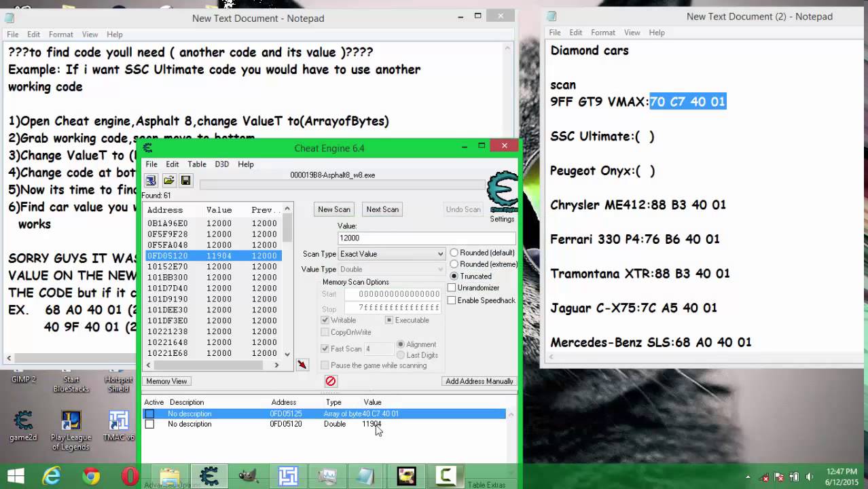Enable the Unrandomizer checkbox

pos(452,288)
